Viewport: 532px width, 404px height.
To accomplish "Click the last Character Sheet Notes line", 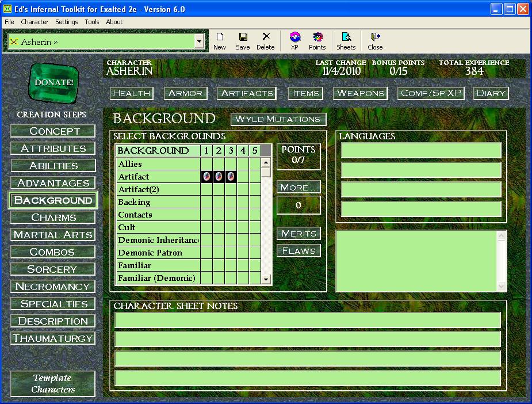I will tap(307, 378).
